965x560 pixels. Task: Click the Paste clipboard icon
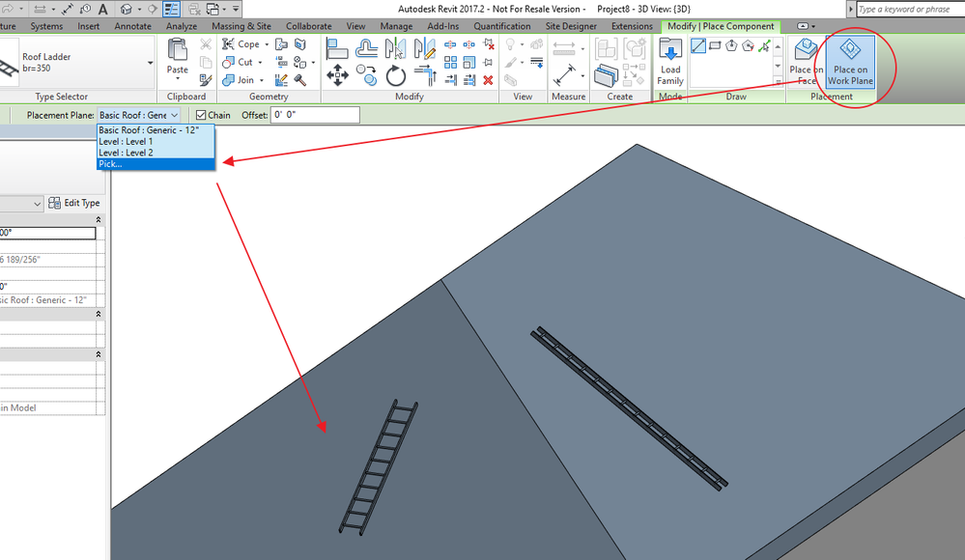click(177, 57)
